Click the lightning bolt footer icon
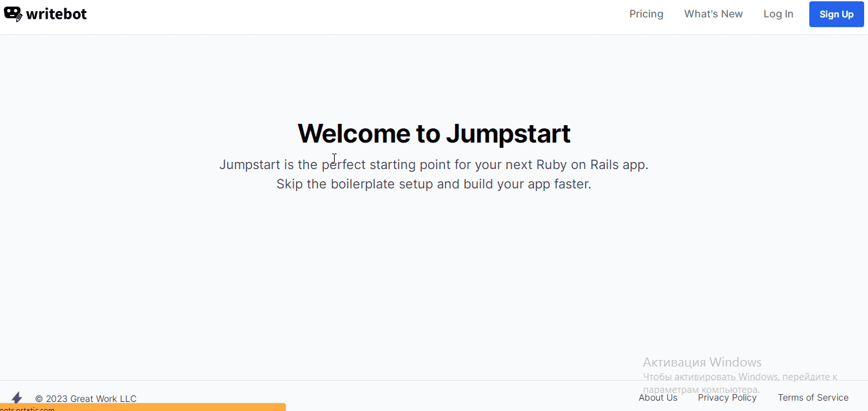868x411 pixels. click(17, 397)
